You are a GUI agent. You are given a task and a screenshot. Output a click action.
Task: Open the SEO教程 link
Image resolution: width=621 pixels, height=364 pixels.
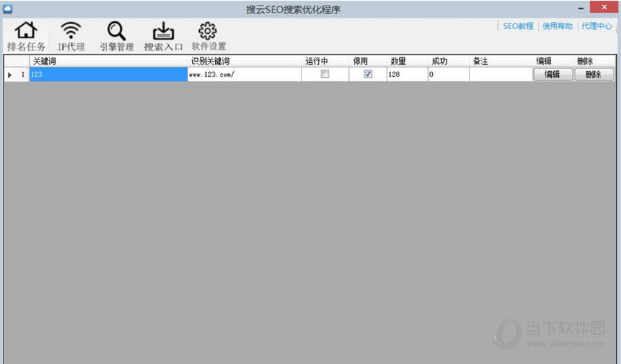(518, 26)
